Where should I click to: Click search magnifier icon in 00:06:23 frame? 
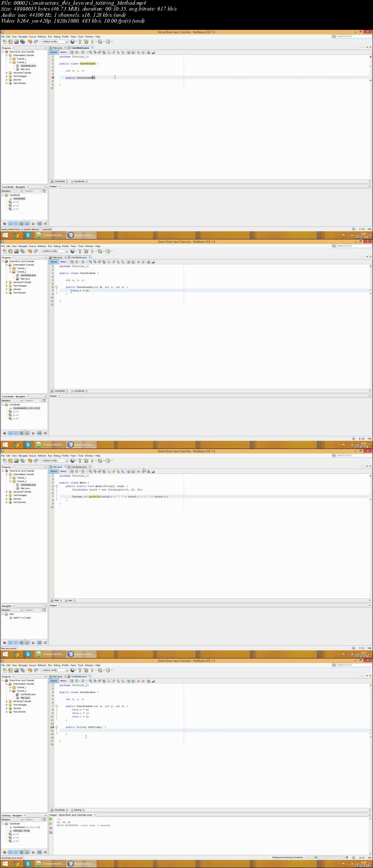[x=334, y=455]
